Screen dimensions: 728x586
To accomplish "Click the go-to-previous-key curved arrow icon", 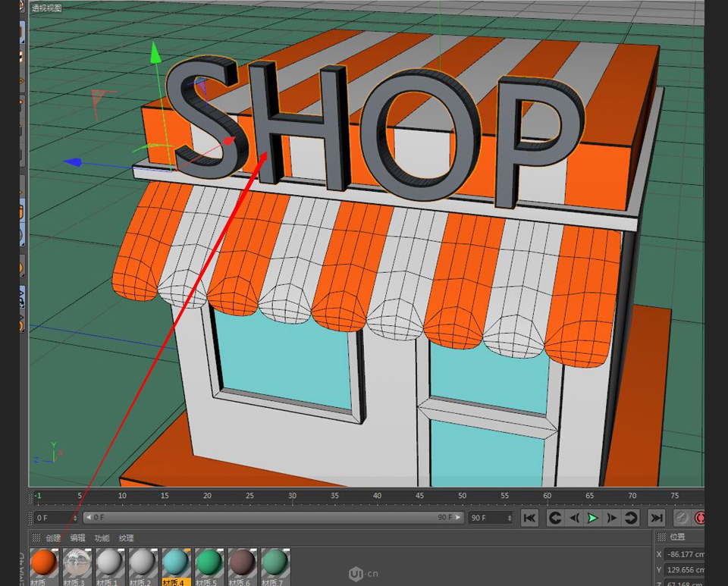I will click(557, 518).
